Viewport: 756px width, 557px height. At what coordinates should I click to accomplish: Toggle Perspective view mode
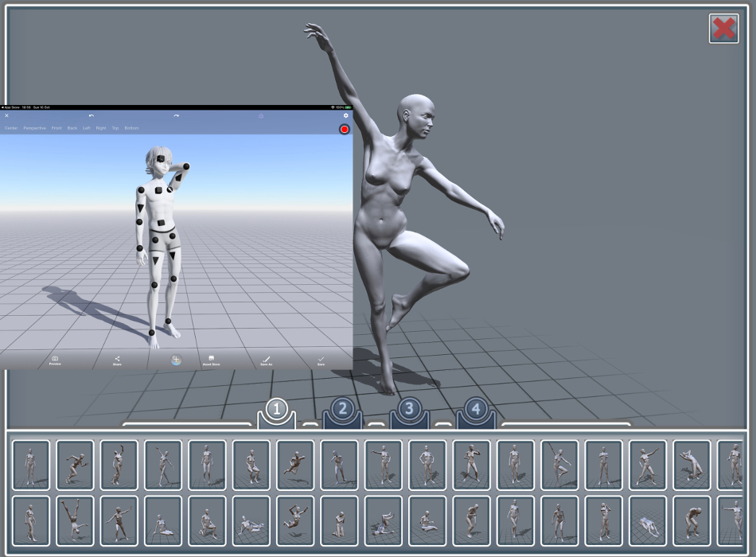[33, 127]
